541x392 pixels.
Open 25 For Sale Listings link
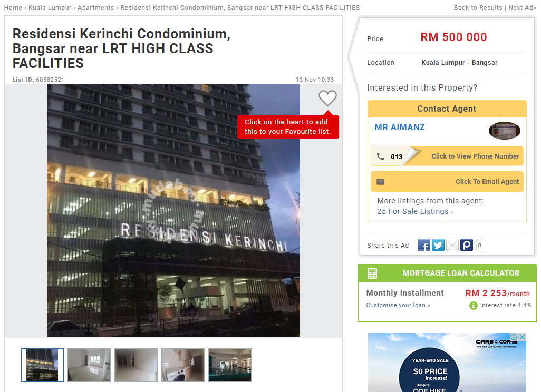pos(415,211)
